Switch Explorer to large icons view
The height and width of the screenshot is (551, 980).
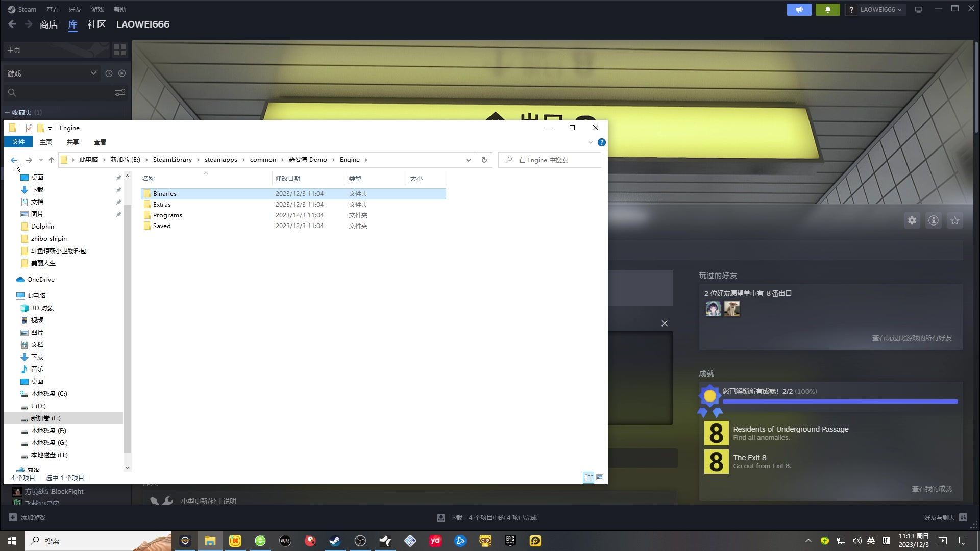(600, 478)
